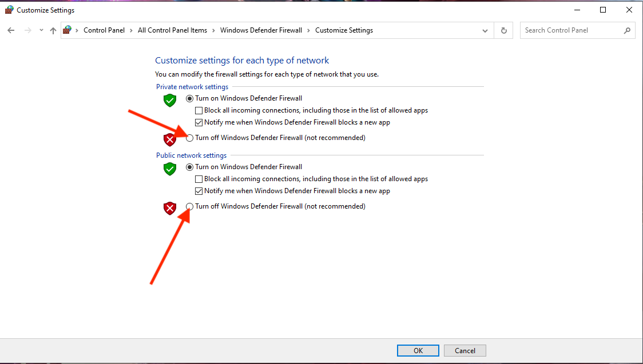The width and height of the screenshot is (643, 364).
Task: Click the 'You can modify the firewall settings' text
Action: 267,74
